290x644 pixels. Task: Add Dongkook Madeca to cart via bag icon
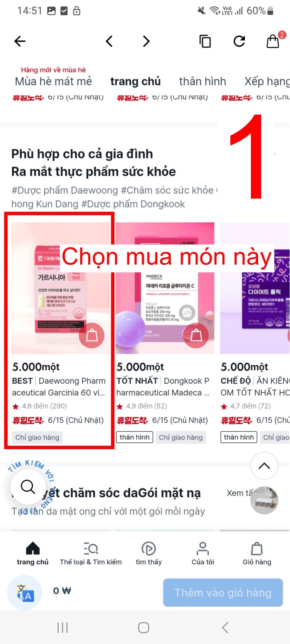pos(196,335)
